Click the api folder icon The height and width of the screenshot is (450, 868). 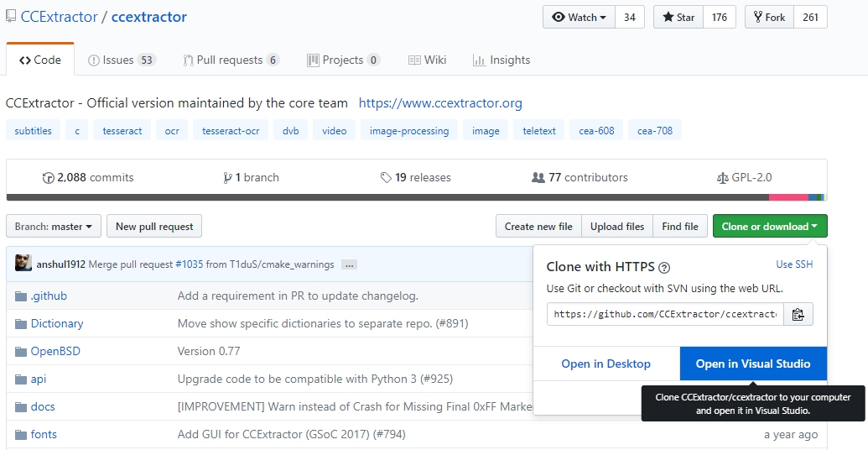click(21, 379)
